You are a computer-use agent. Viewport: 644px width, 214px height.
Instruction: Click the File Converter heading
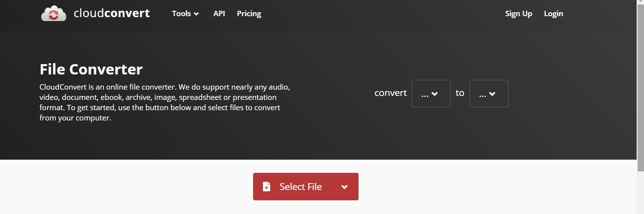pyautogui.click(x=91, y=70)
